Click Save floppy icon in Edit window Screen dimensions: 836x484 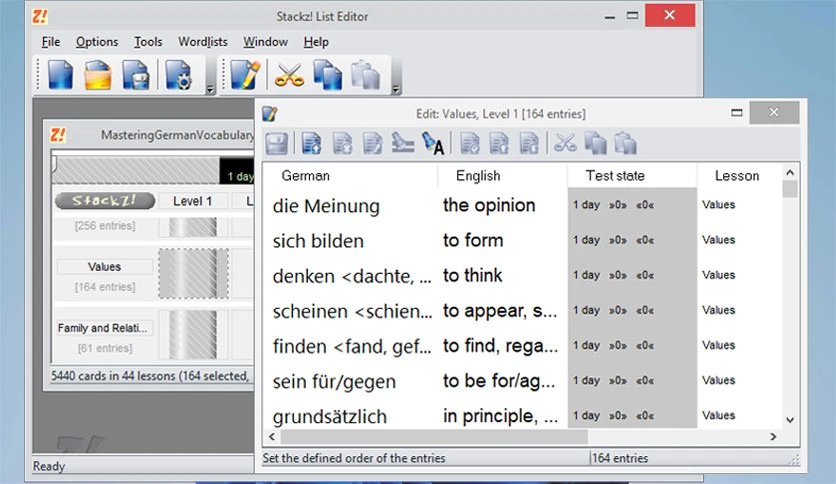pyautogui.click(x=276, y=143)
